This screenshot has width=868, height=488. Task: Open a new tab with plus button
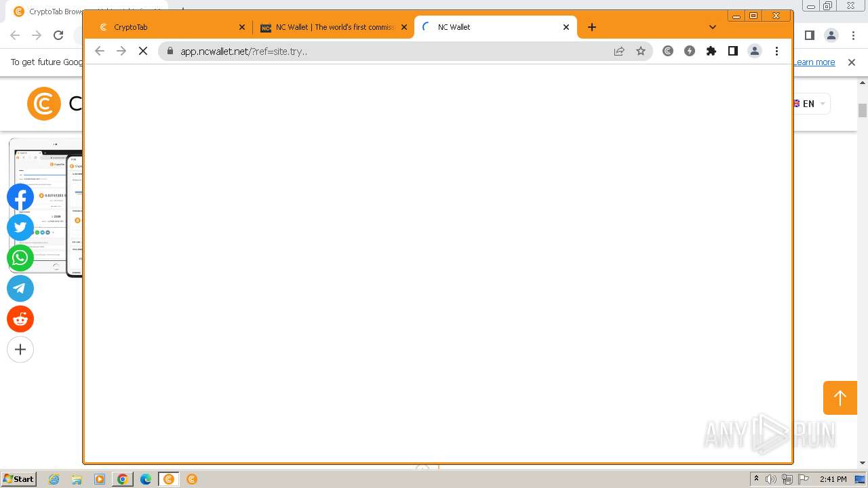point(592,27)
